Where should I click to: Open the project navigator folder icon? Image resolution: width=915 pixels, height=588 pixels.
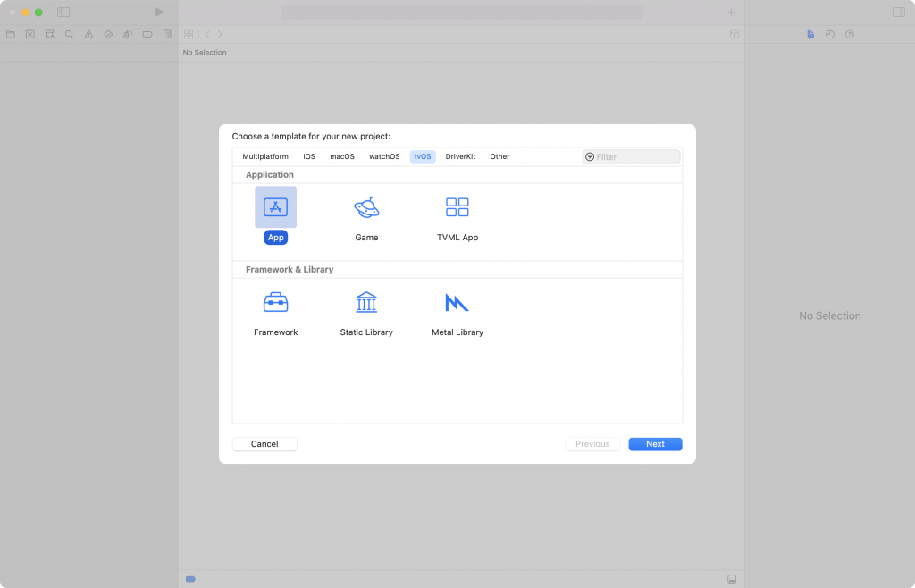pyautogui.click(x=11, y=35)
